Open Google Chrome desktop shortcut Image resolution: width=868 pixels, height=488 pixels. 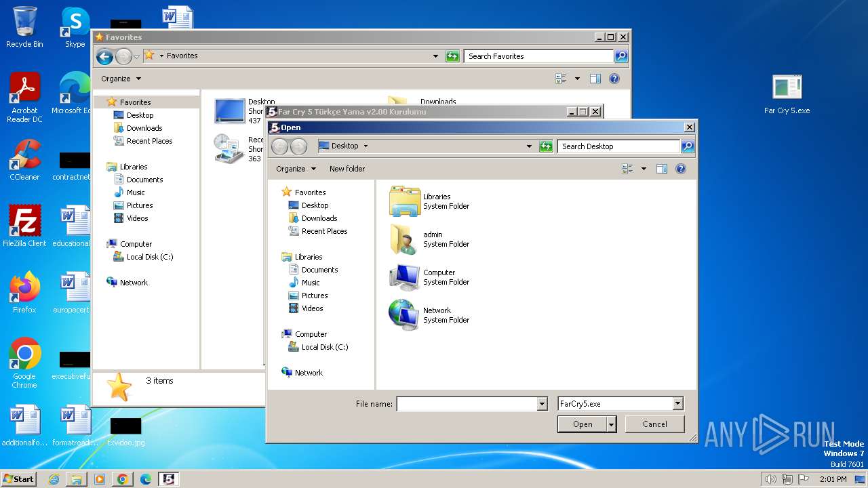pyautogui.click(x=24, y=363)
